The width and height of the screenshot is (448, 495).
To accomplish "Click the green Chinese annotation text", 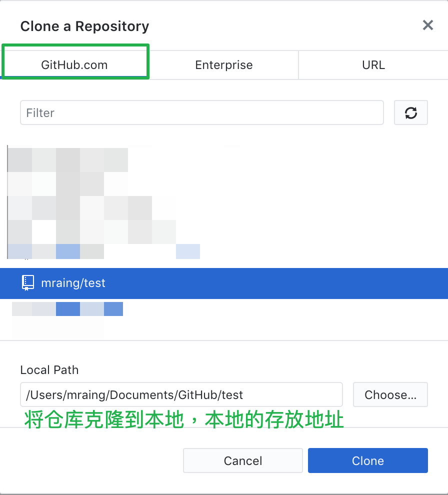I will (x=184, y=419).
